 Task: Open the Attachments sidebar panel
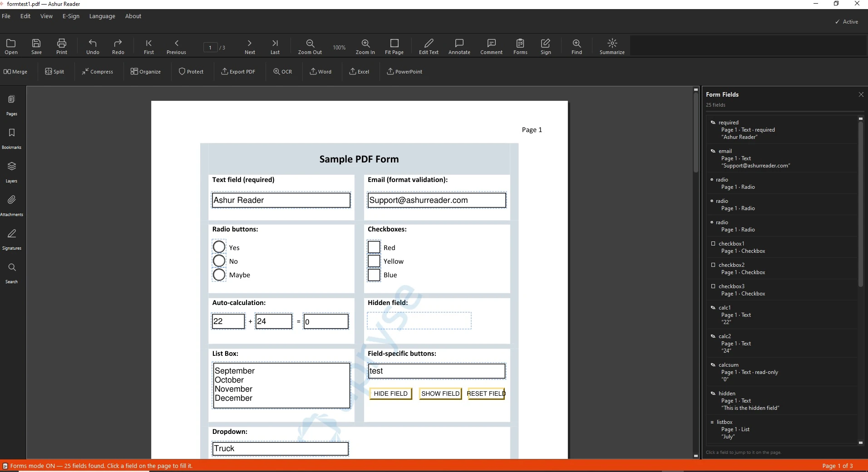coord(12,206)
